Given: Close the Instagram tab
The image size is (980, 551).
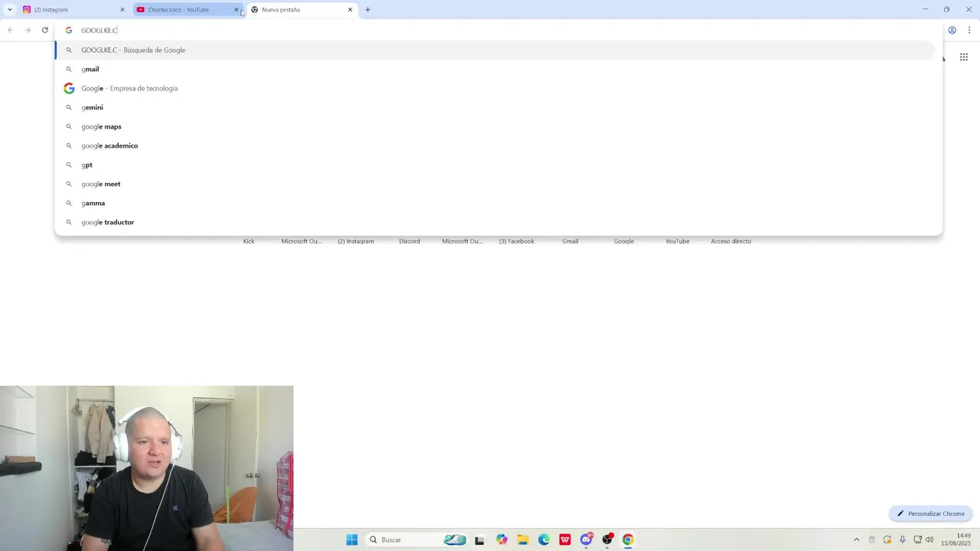Looking at the screenshot, I should coord(122,10).
